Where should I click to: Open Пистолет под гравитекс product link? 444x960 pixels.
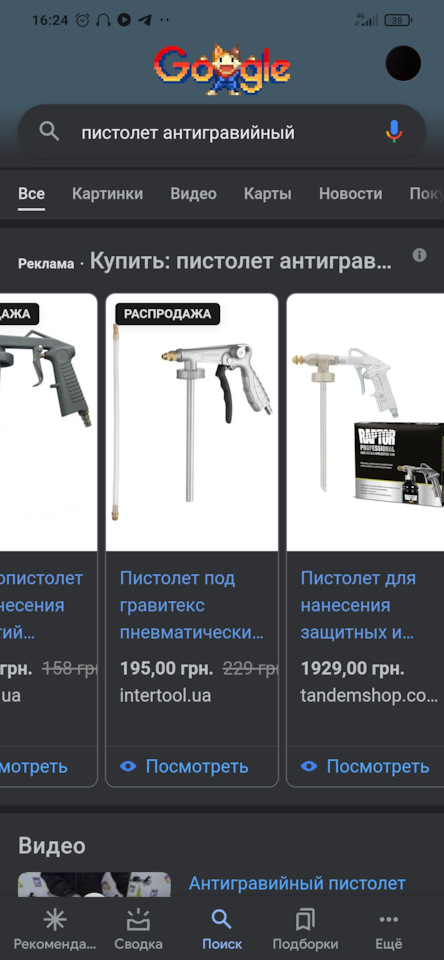pos(192,606)
